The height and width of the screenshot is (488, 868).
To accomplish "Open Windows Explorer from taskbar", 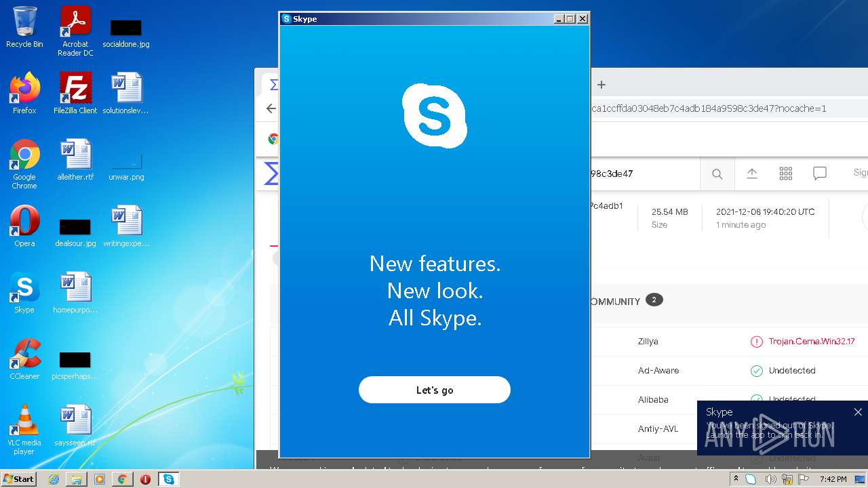I will click(77, 479).
